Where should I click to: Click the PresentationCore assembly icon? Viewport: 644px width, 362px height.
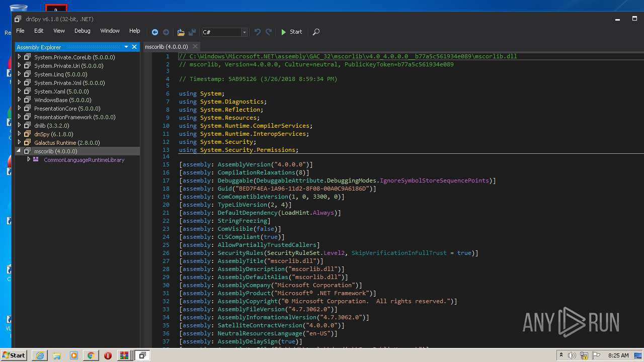coord(28,108)
